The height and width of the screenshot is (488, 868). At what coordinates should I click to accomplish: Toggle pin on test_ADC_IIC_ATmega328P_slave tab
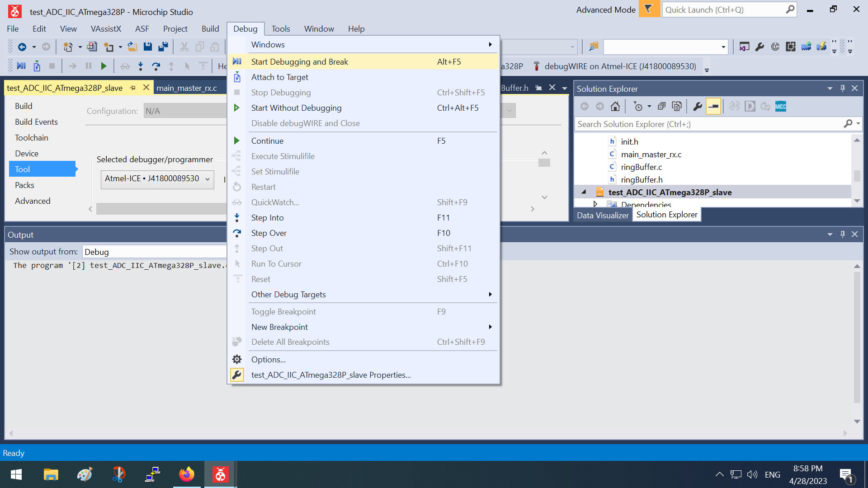coord(132,88)
